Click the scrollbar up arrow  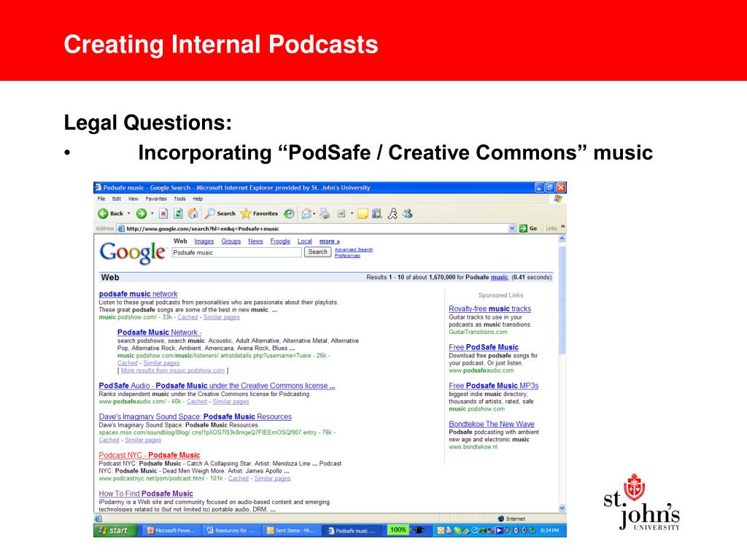pos(562,239)
